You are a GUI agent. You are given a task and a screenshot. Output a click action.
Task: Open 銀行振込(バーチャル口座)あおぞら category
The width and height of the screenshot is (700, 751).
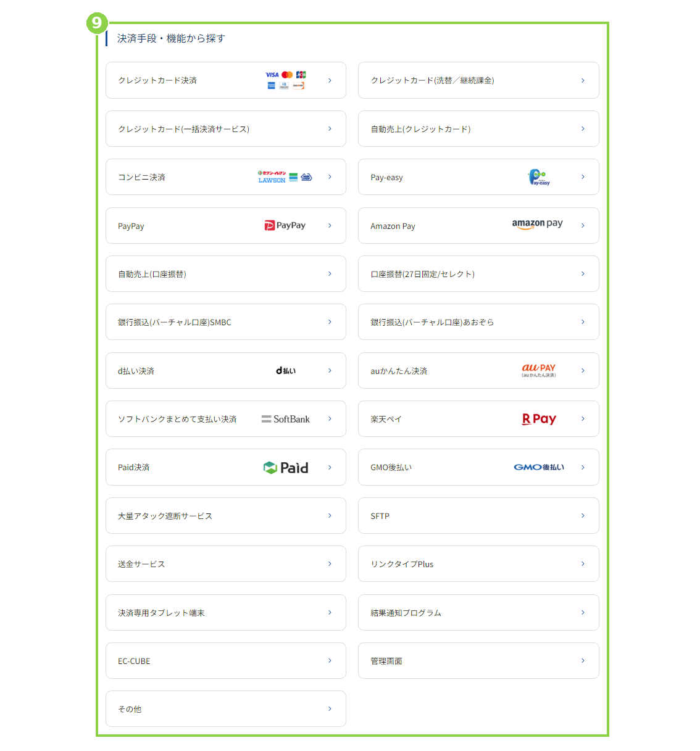tap(478, 322)
